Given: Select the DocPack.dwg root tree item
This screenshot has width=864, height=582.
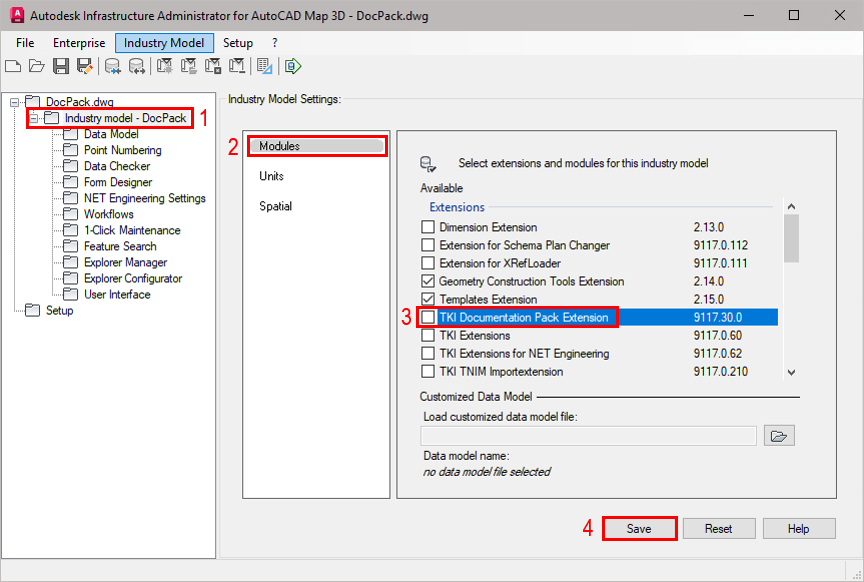Looking at the screenshot, I should pos(79,102).
